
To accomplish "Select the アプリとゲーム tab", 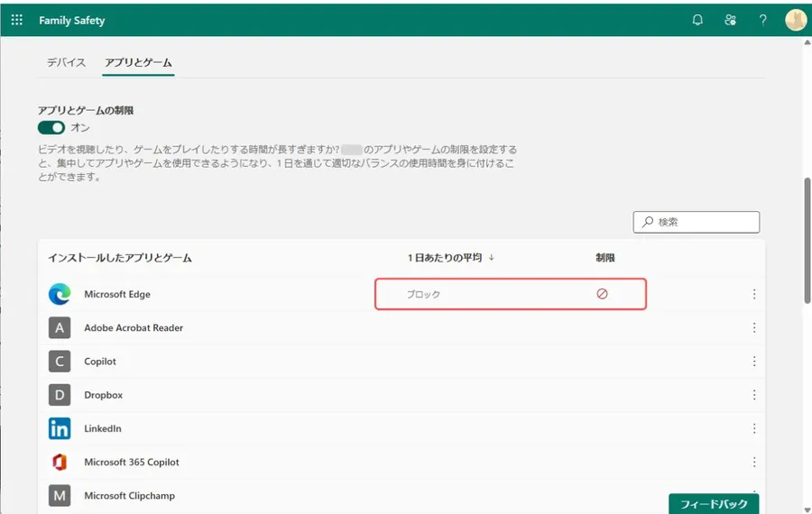I will tap(138, 62).
